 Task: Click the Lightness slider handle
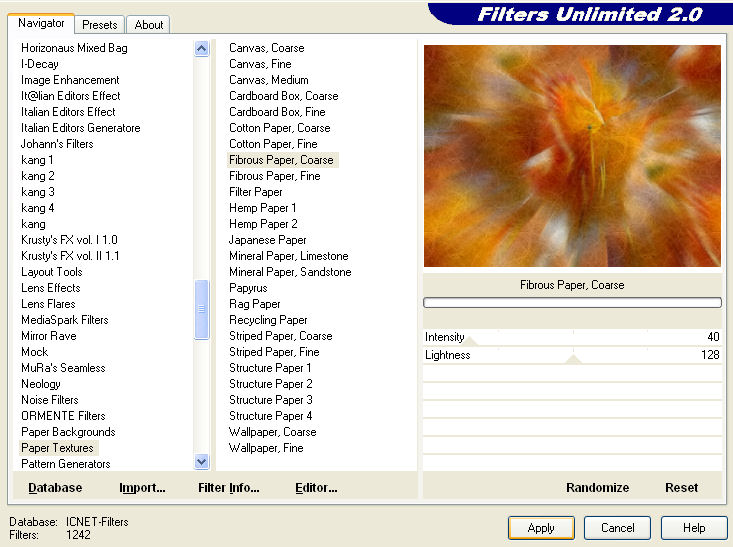click(573, 359)
